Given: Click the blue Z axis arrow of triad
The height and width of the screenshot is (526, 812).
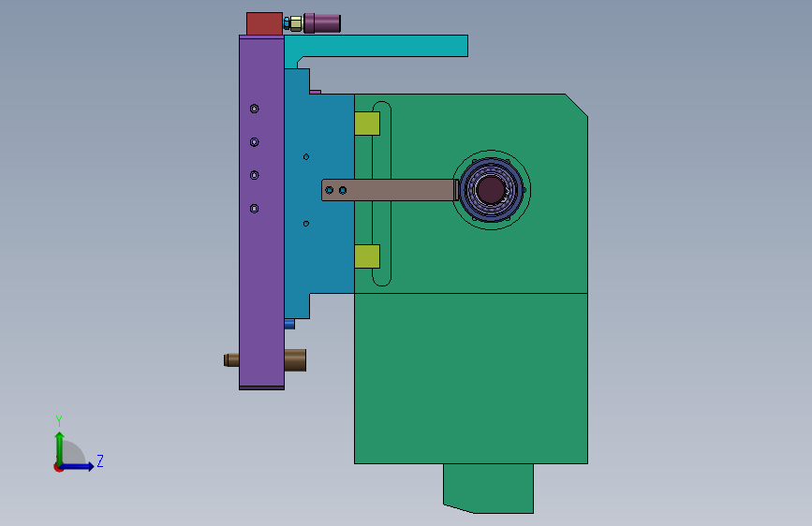Looking at the screenshot, I should (77, 466).
